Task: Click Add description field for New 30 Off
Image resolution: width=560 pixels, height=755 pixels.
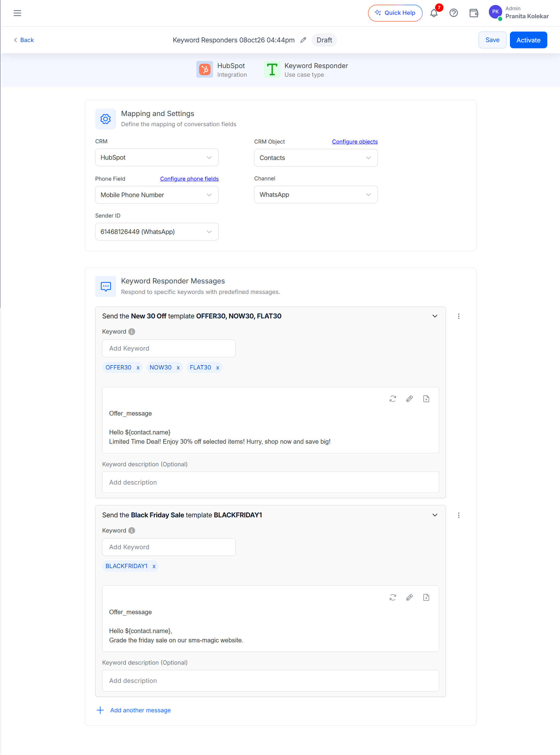Action: (x=271, y=482)
